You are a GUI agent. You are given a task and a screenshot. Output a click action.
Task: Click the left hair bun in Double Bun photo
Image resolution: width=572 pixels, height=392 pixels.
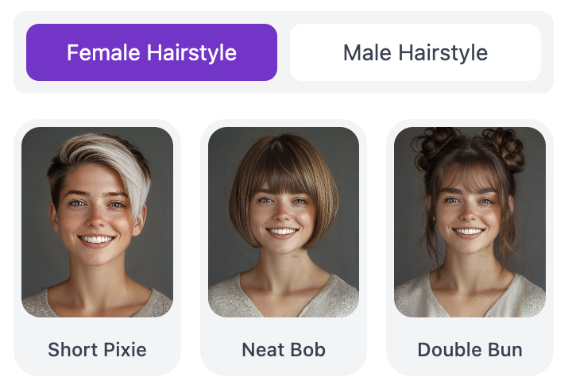[434, 148]
